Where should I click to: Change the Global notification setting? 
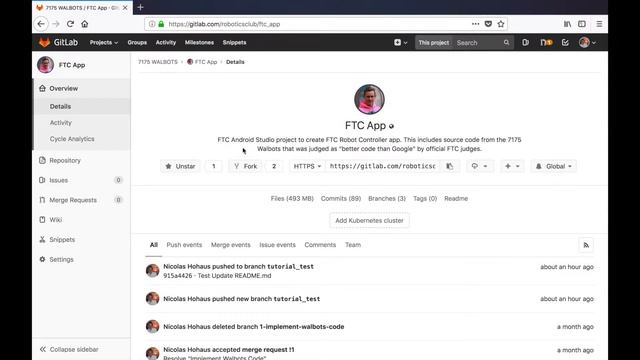tap(553, 166)
